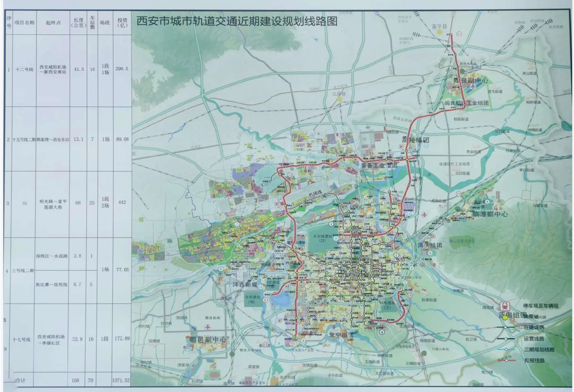The image size is (574, 392).
Task: Click the length value 68
Action: click(x=78, y=203)
